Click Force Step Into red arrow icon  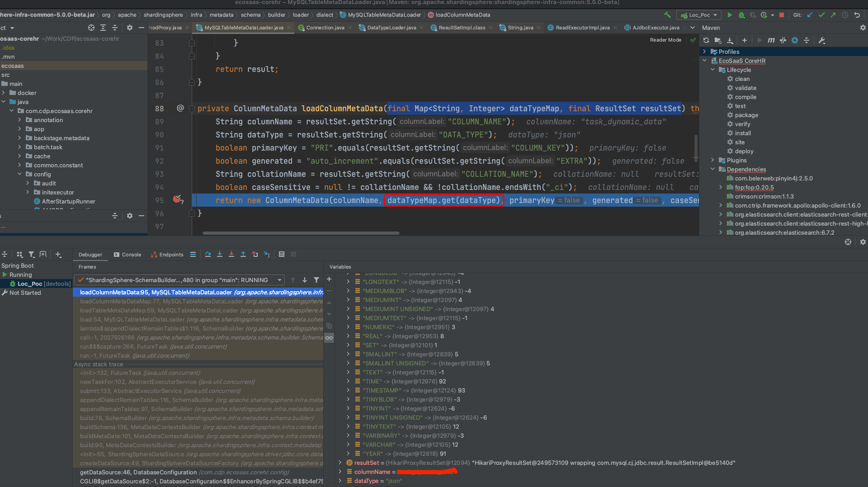point(231,254)
